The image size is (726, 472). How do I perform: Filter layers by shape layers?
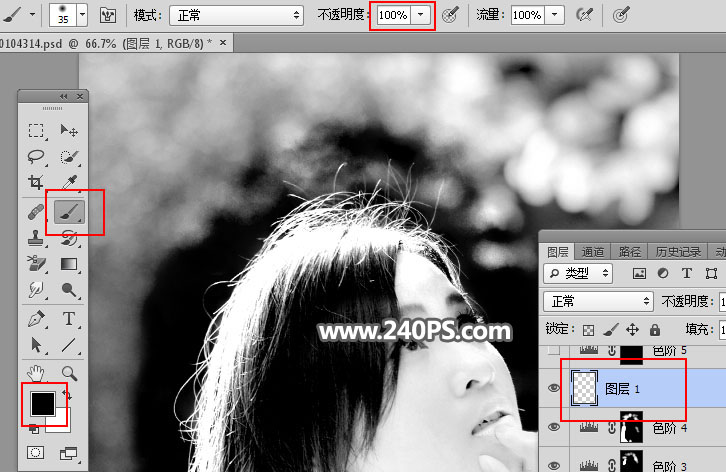pos(711,274)
